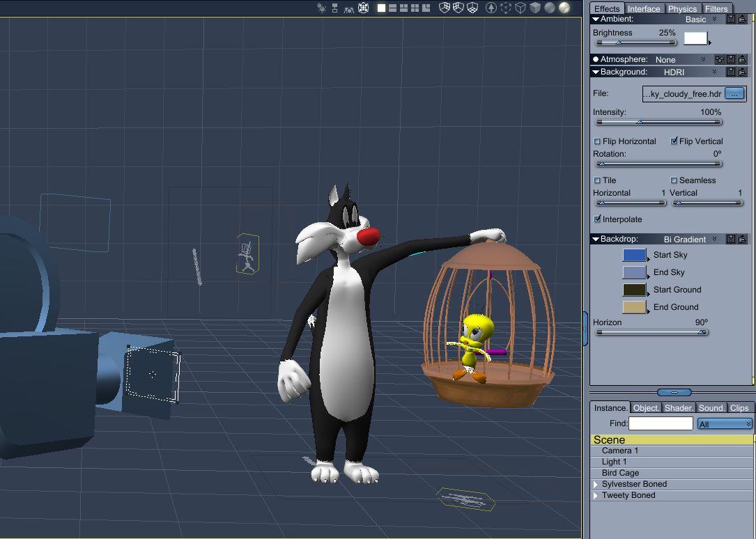The height and width of the screenshot is (539, 756).
Task: Edit Atmosphere settings via nodes icon
Action: point(719,59)
